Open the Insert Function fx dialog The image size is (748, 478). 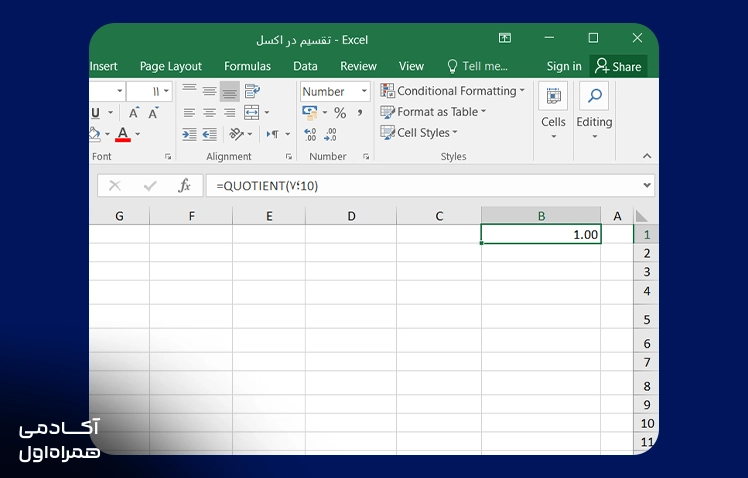coord(184,186)
